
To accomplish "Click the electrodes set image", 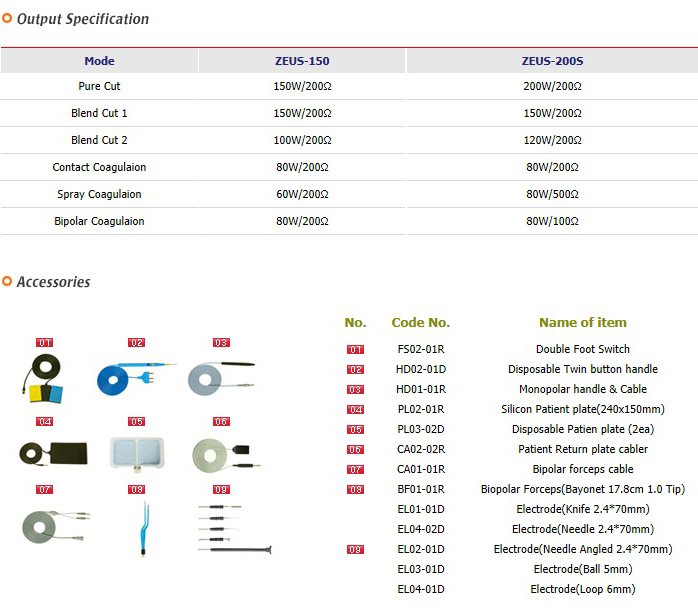I will (235, 529).
